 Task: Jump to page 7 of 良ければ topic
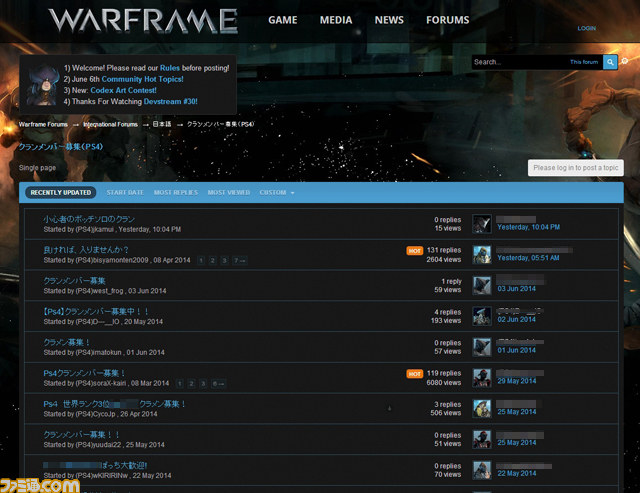(239, 260)
